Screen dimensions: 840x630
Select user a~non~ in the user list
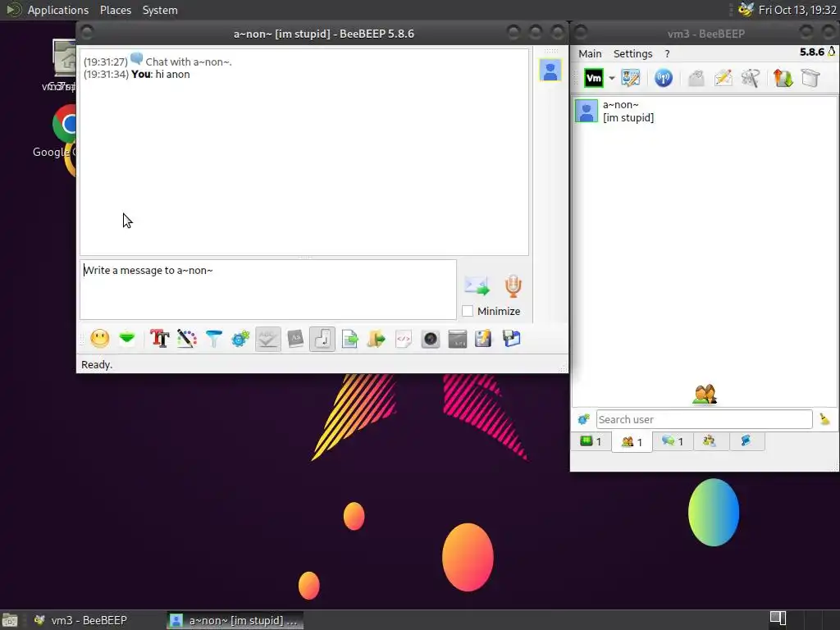[704, 111]
